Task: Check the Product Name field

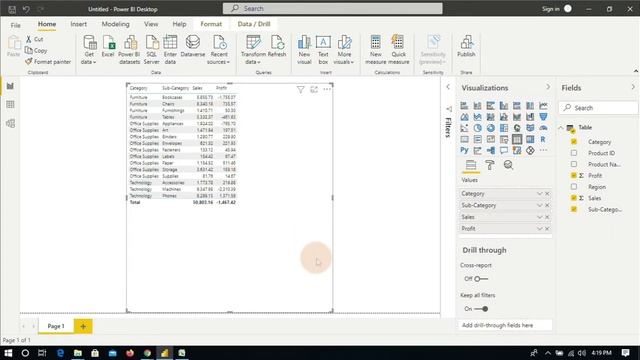Action: (574, 164)
